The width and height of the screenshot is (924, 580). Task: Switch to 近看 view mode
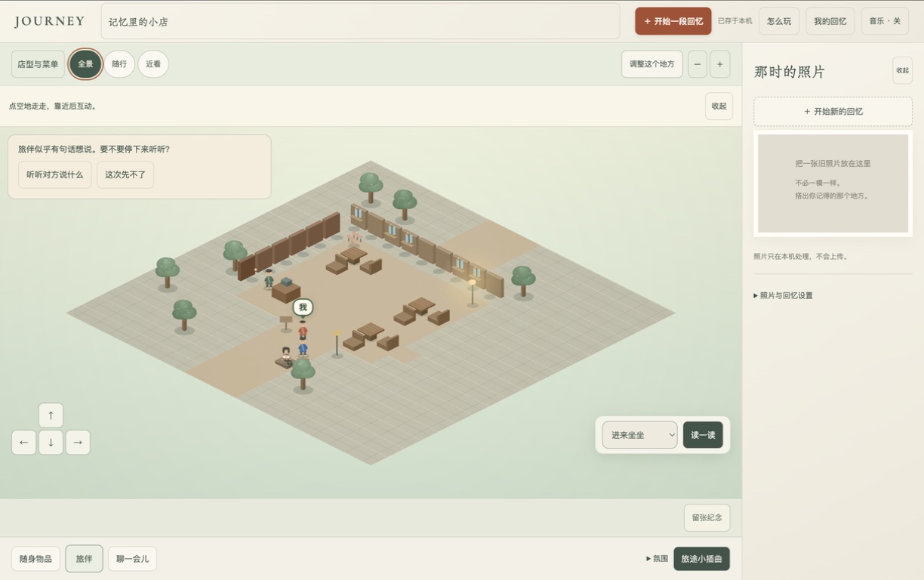(153, 64)
